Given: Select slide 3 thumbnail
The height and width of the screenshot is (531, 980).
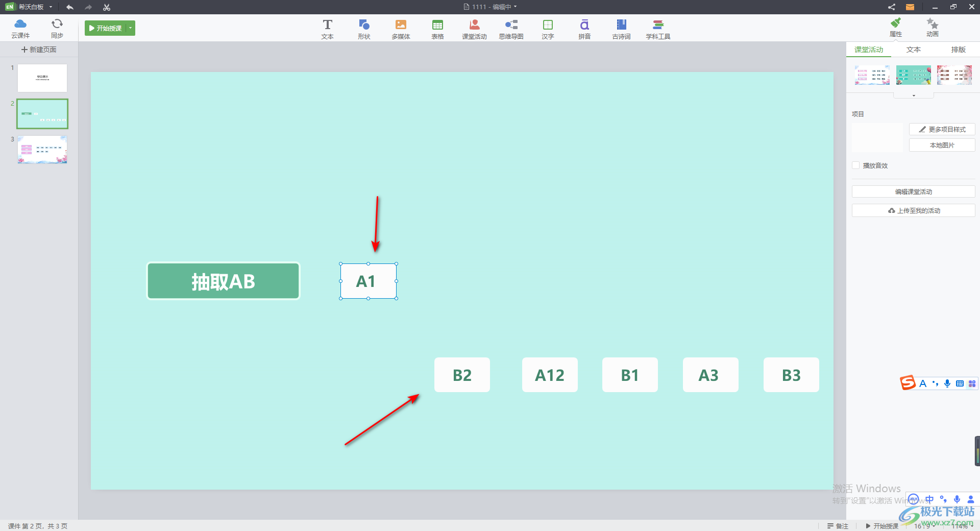Looking at the screenshot, I should 42,150.
